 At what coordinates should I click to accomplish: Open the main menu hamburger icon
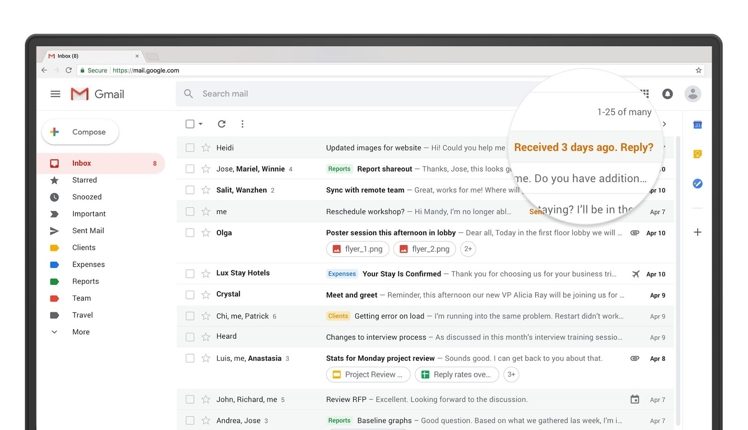coord(55,94)
